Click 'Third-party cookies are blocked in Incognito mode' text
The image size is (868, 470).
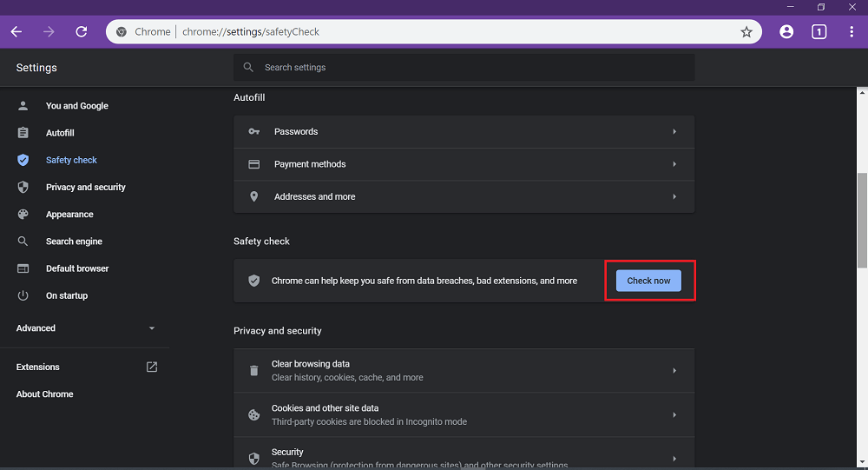pos(369,421)
